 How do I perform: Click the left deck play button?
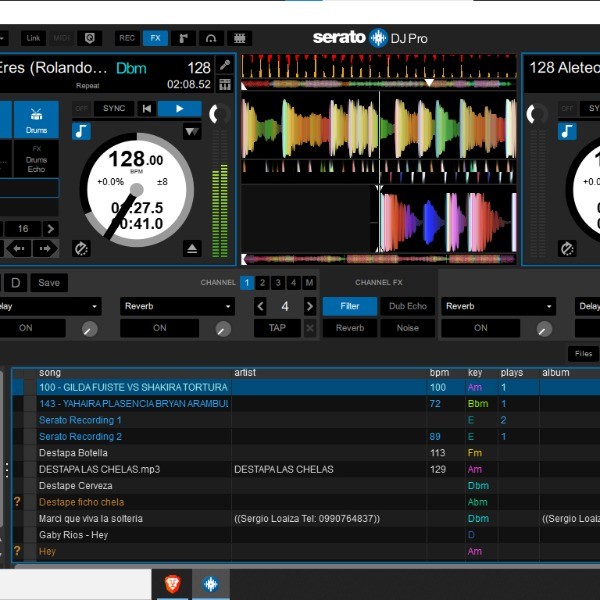(x=179, y=108)
